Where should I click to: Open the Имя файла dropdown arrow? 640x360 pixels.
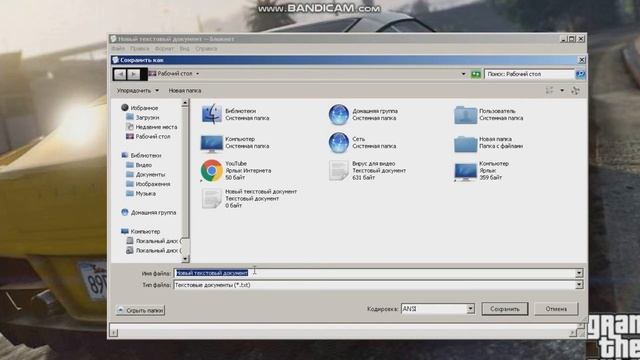[579, 273]
